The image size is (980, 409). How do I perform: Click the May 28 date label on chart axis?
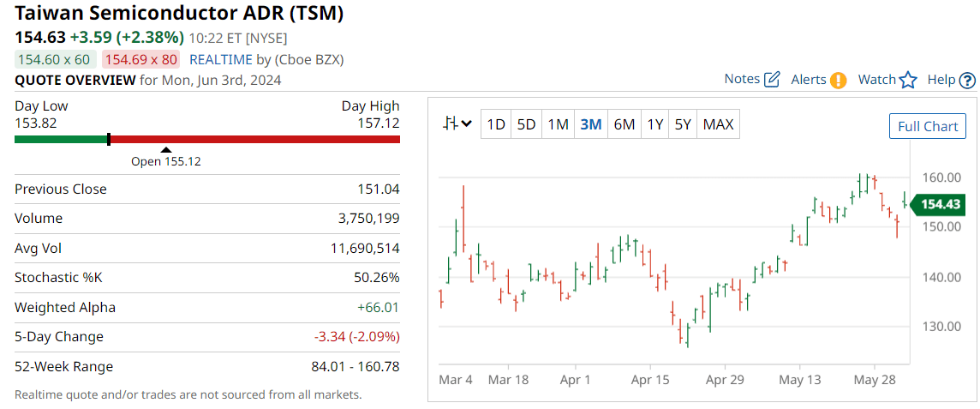point(874,380)
